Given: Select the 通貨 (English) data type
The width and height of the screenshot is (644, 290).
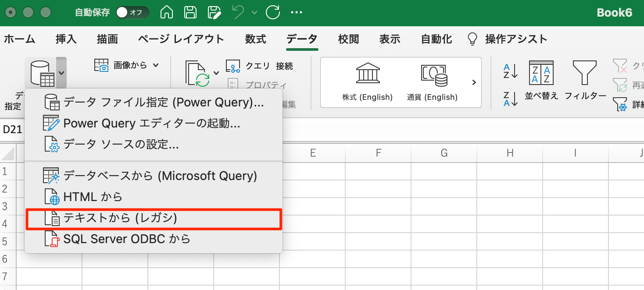Looking at the screenshot, I should pos(433,82).
